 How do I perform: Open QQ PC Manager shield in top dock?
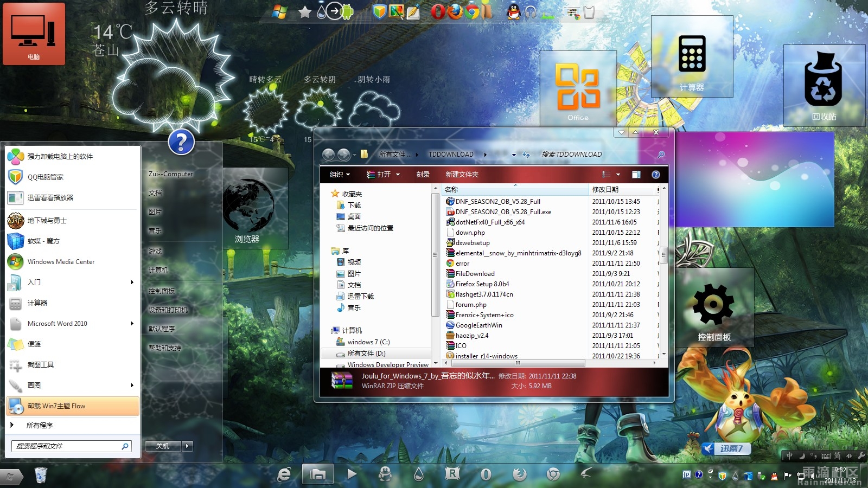point(380,11)
